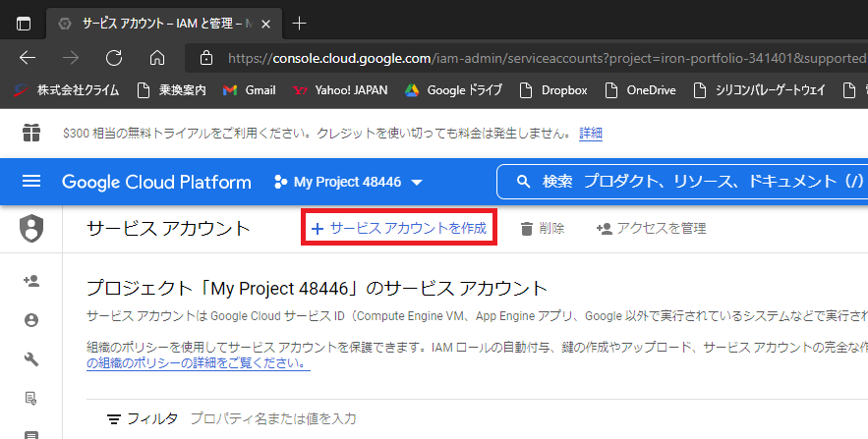View site security lock information
Screen dimensions: 868x439
point(205,58)
